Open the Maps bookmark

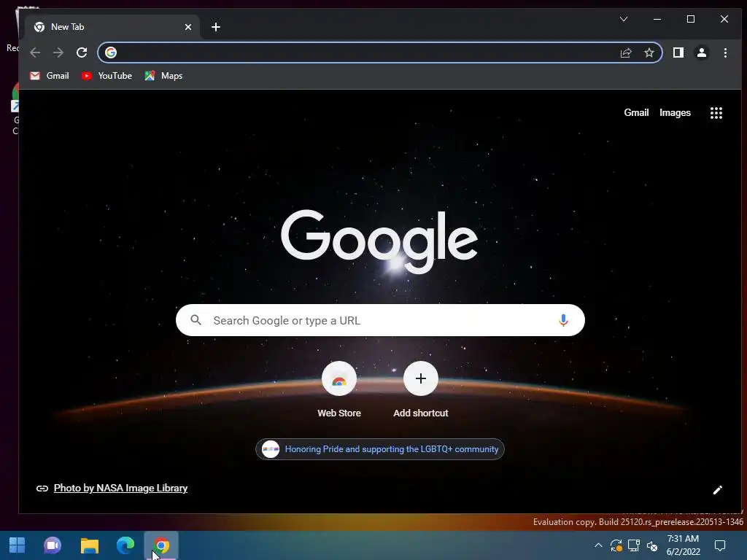point(163,76)
